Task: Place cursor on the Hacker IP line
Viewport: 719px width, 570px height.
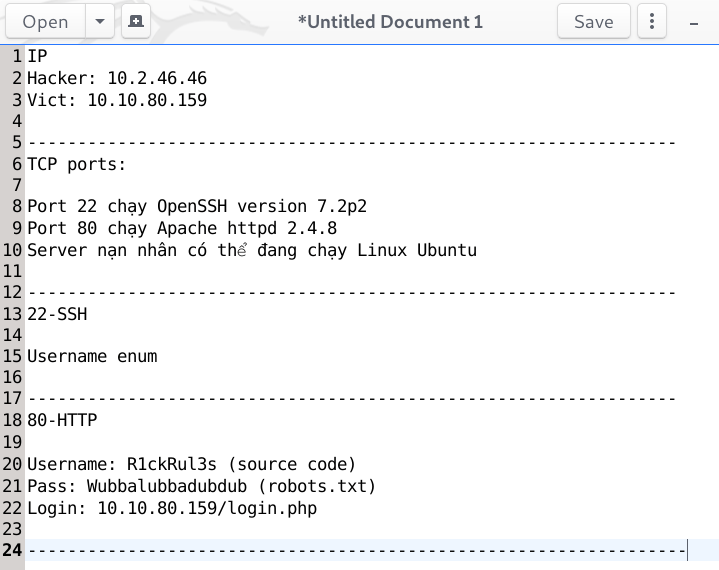Action: (x=117, y=78)
